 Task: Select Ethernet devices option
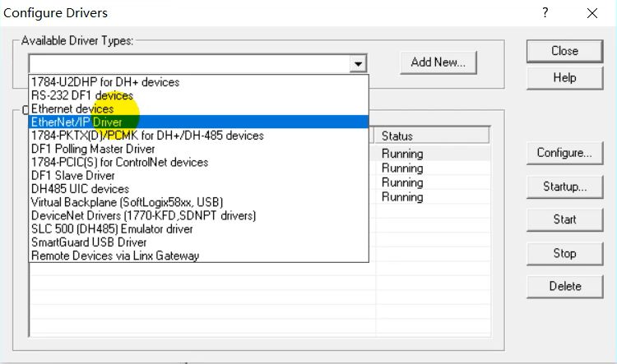(x=199, y=108)
